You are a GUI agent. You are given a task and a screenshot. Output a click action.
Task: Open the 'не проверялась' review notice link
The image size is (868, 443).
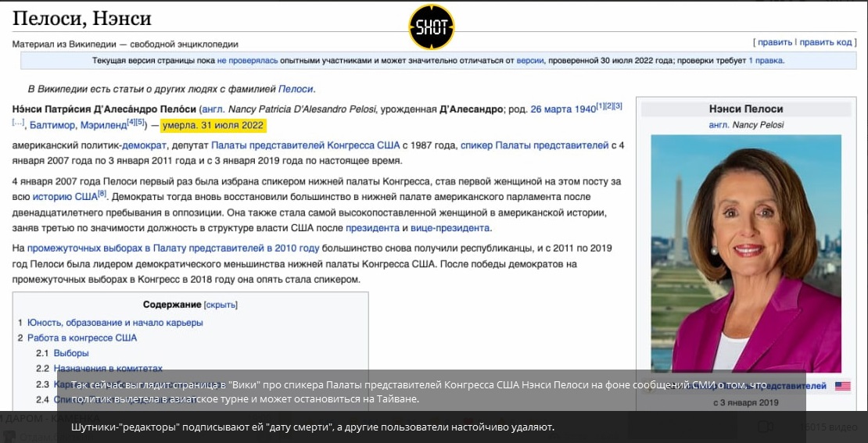247,61
